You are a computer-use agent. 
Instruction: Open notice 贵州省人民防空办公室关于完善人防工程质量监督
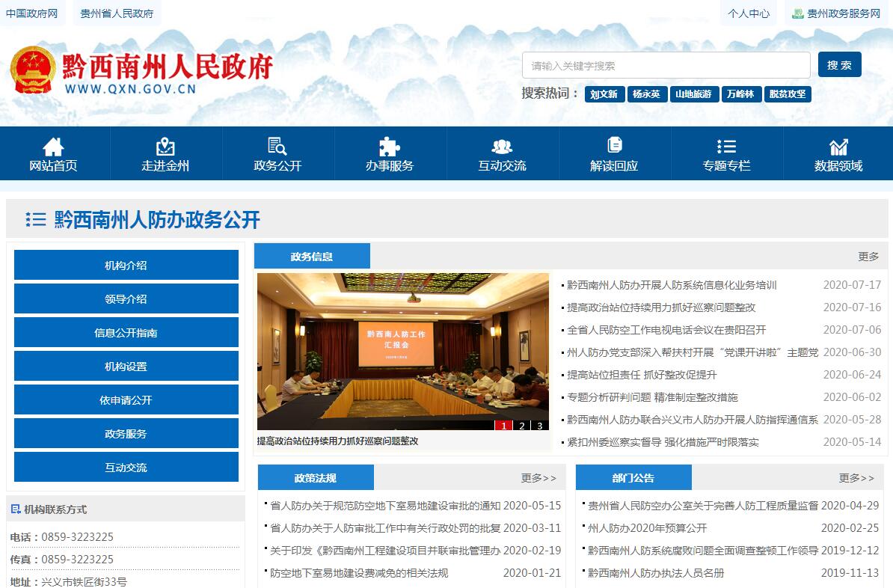point(703,506)
